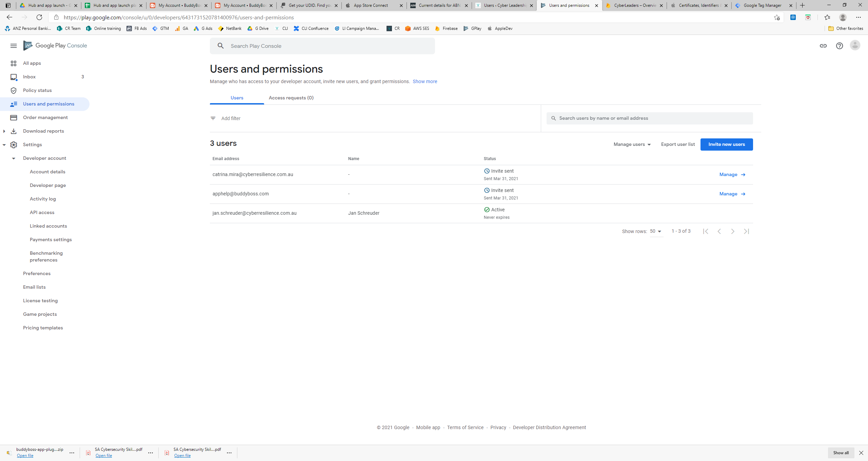Open Policy status shield icon
This screenshot has height=461, width=868.
14,90
